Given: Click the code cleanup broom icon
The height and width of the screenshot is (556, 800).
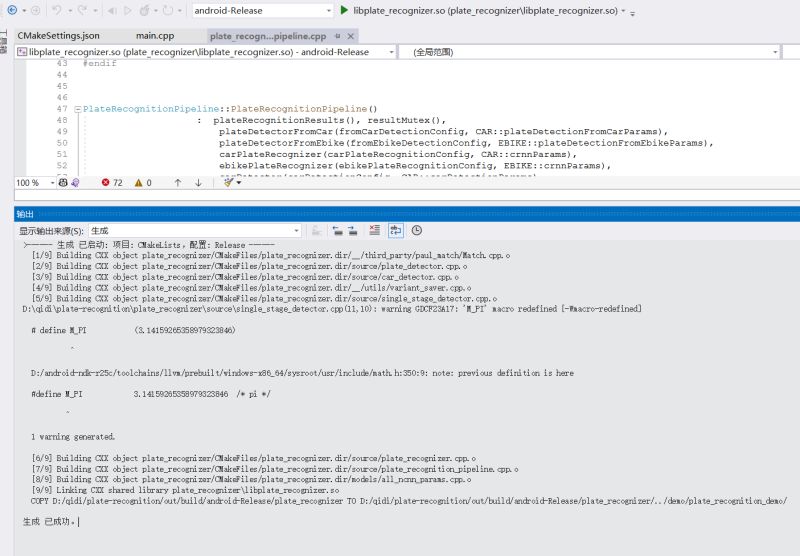Looking at the screenshot, I should [228, 182].
